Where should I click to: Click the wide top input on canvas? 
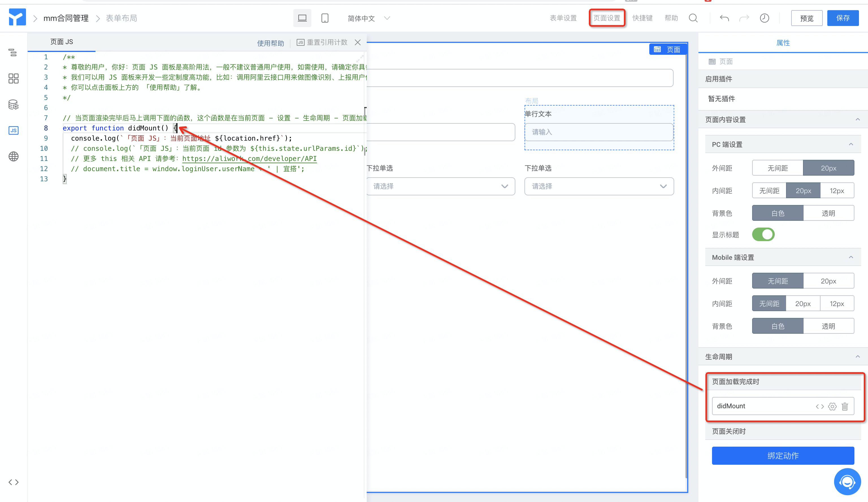(520, 78)
